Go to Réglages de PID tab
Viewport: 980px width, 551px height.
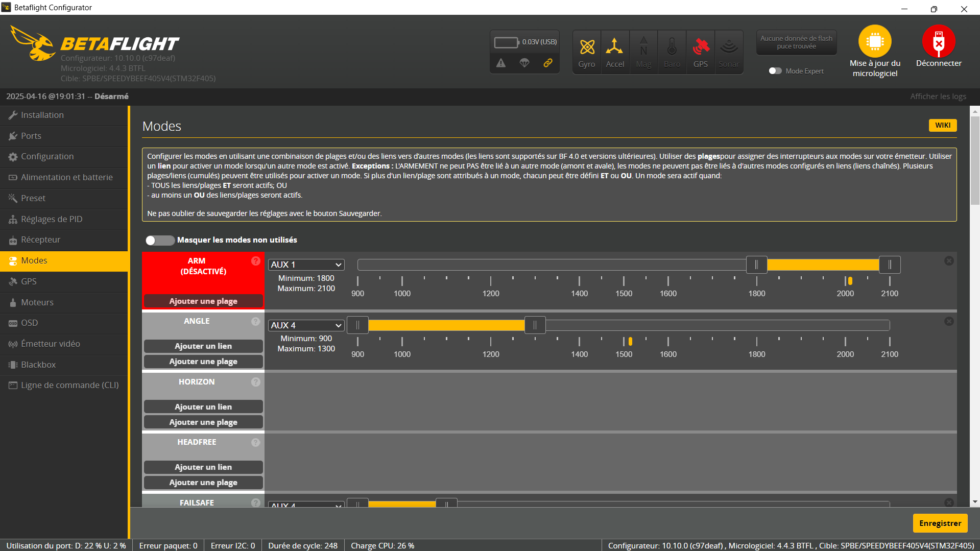(51, 219)
